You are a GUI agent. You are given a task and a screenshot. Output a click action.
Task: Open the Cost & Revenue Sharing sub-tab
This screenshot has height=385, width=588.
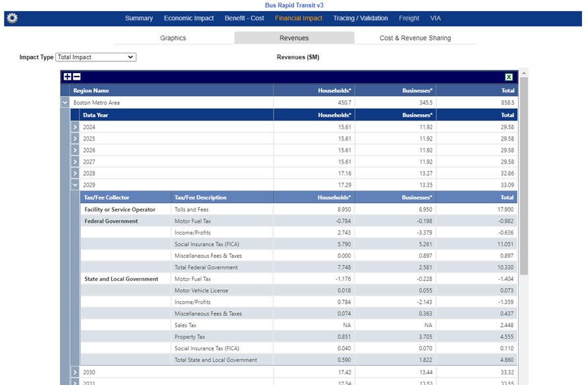pos(415,38)
